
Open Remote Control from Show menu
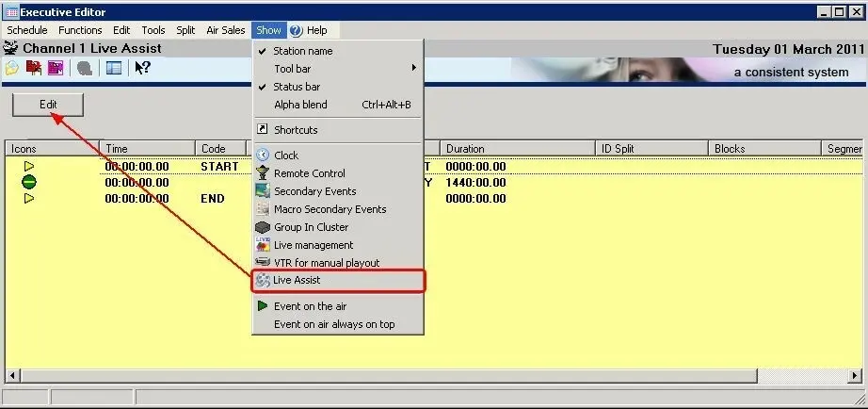tap(309, 173)
